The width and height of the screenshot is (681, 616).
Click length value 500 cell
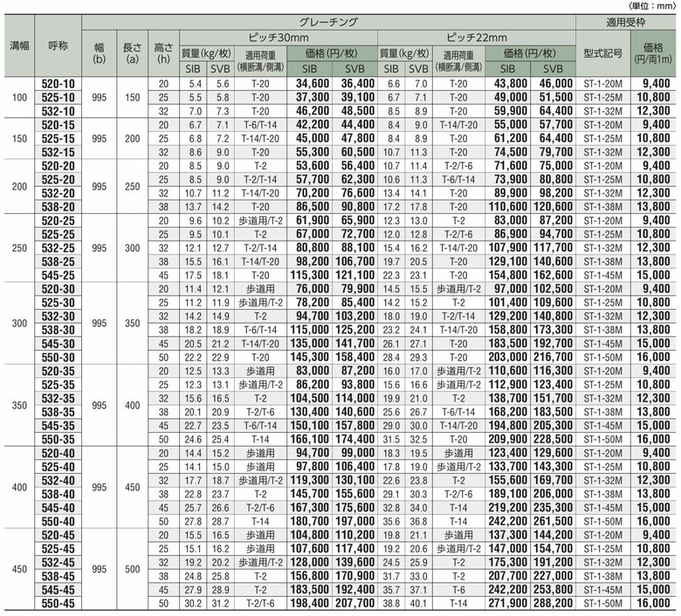[133, 570]
